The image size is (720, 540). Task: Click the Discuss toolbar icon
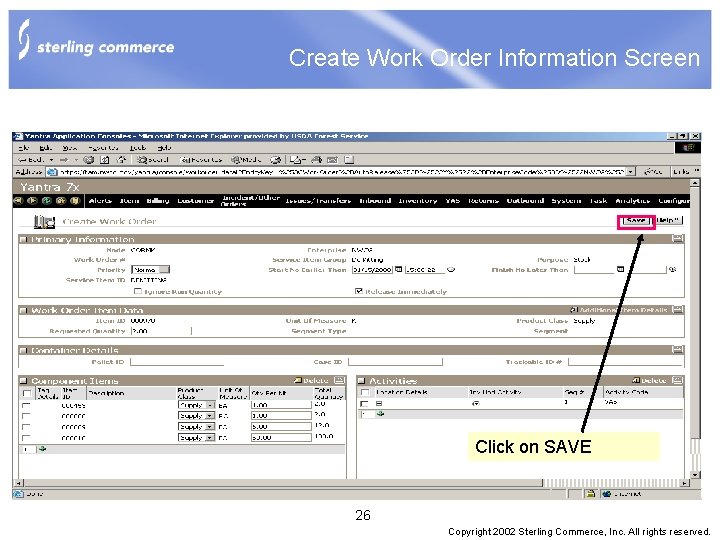point(349,160)
